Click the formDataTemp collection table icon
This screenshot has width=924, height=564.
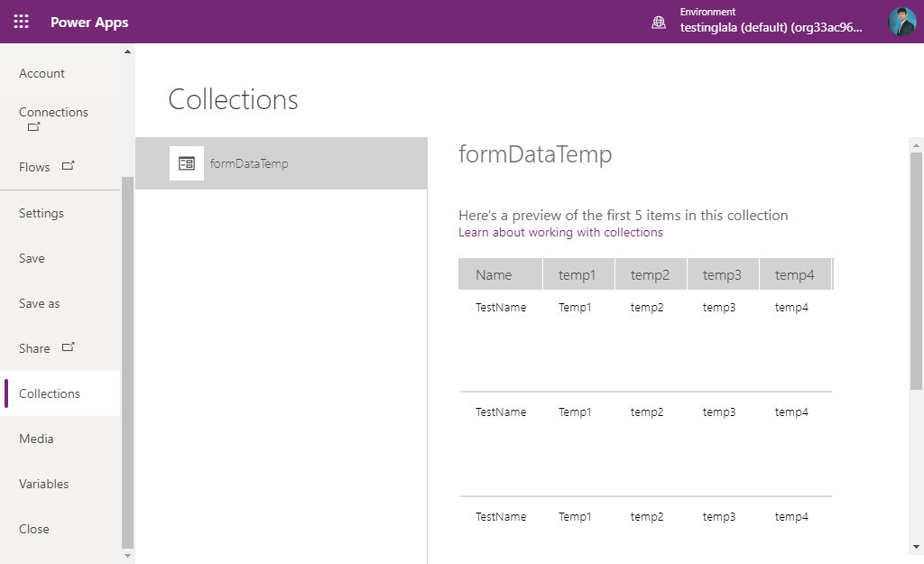pyautogui.click(x=186, y=163)
